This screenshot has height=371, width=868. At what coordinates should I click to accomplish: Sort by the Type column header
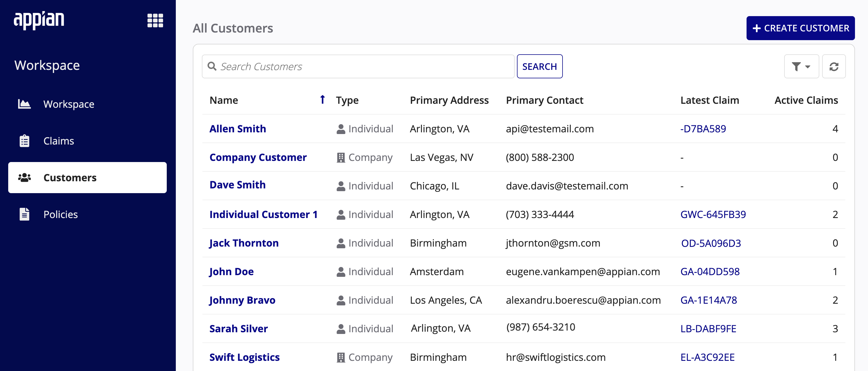[347, 100]
